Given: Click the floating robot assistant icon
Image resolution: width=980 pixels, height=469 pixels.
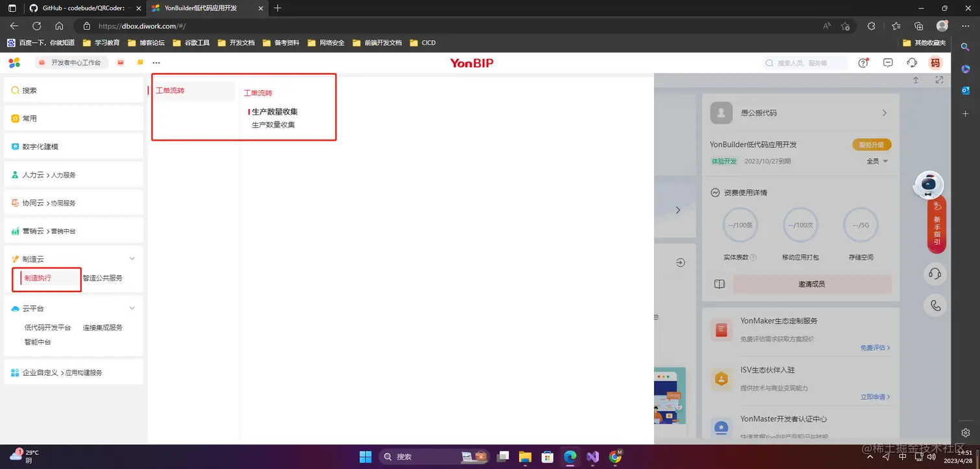Looking at the screenshot, I should point(929,184).
